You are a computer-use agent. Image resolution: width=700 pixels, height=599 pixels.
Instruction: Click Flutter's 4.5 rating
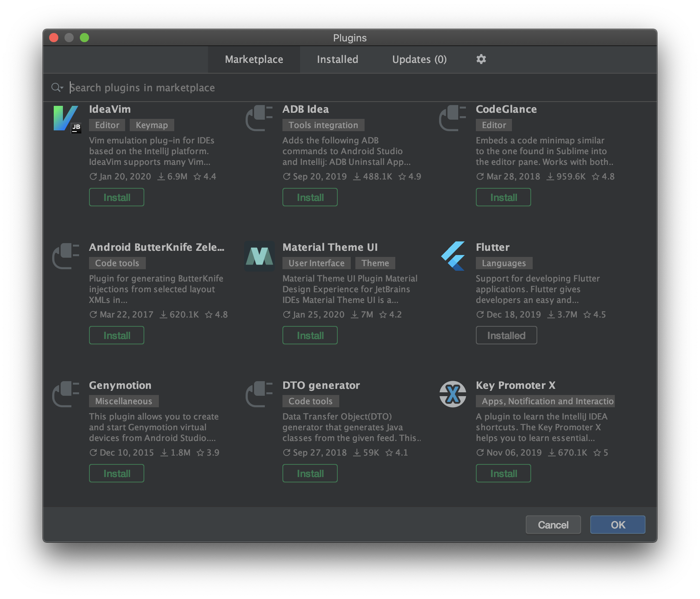(x=594, y=315)
